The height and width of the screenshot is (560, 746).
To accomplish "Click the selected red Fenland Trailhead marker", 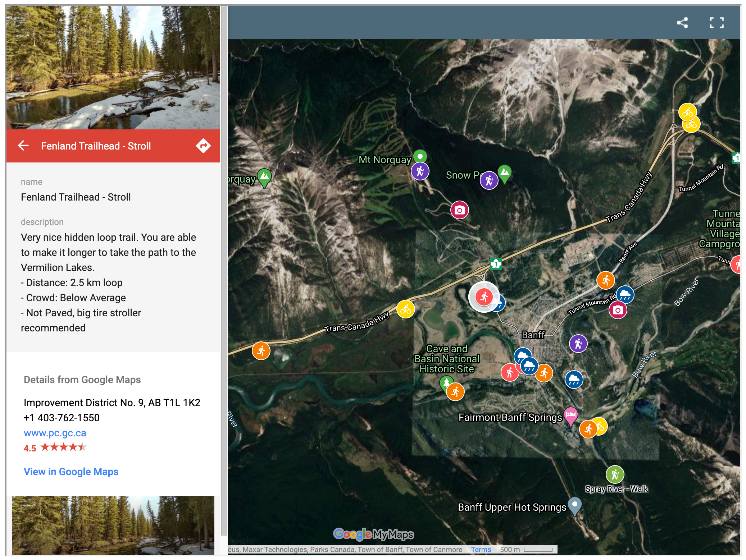I will [484, 297].
